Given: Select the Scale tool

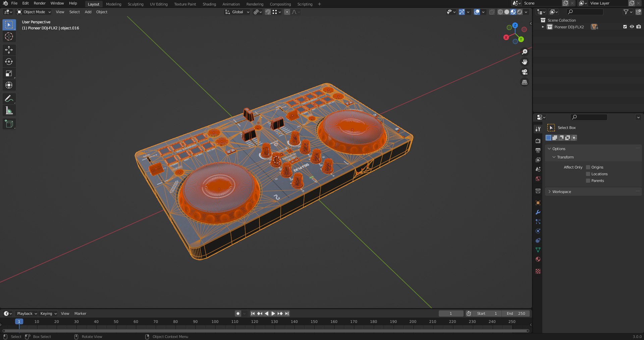Looking at the screenshot, I should (9, 73).
